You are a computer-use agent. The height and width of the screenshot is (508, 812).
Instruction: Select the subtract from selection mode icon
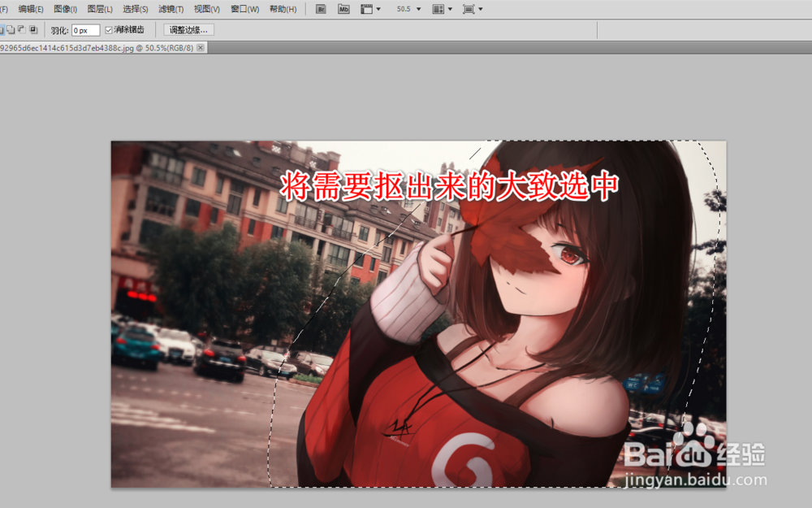click(x=22, y=29)
